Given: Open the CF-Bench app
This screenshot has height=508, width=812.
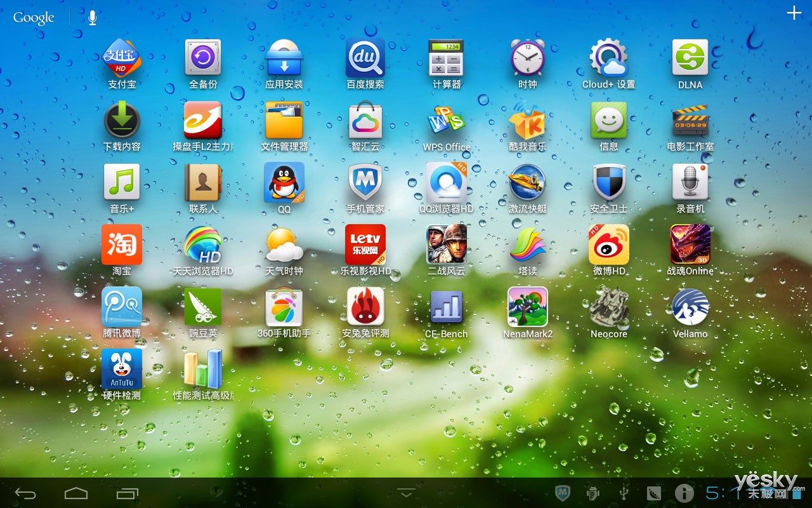Looking at the screenshot, I should tap(447, 307).
